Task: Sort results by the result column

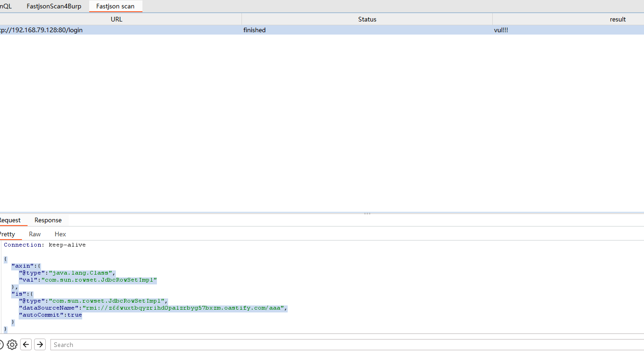Action: pyautogui.click(x=618, y=19)
